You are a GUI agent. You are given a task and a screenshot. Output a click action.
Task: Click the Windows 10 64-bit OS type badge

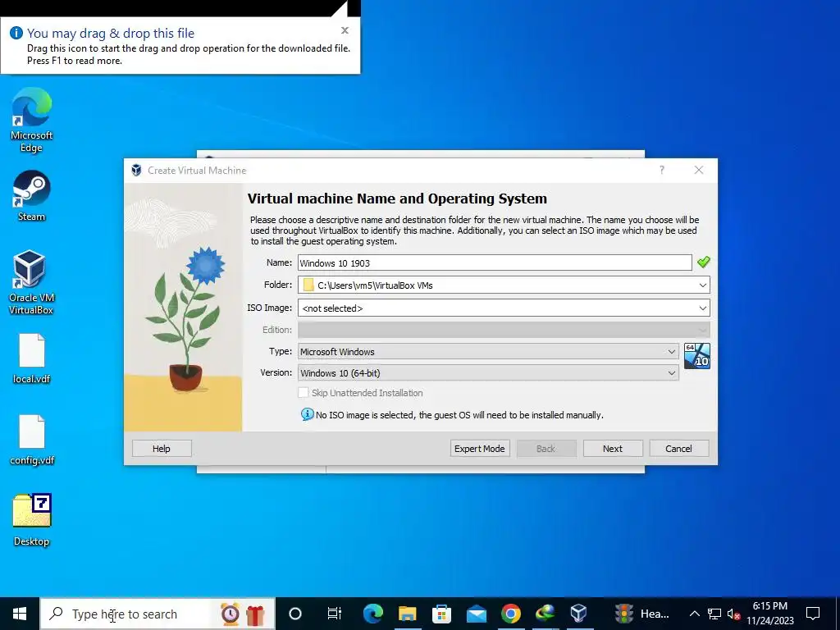pyautogui.click(x=697, y=356)
